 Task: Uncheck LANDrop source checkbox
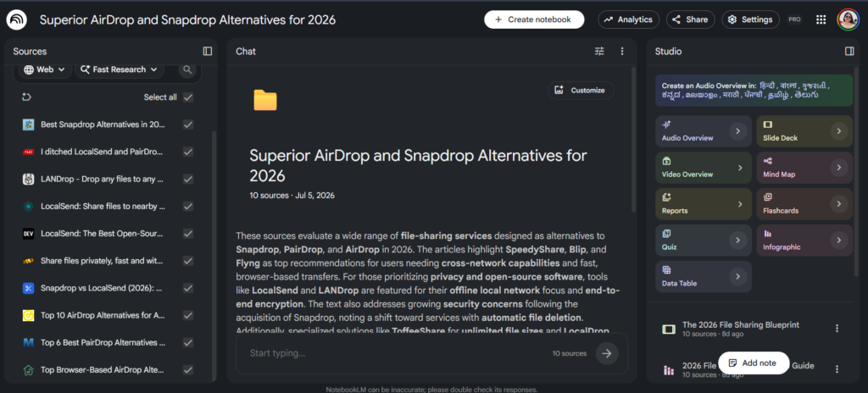click(x=188, y=179)
